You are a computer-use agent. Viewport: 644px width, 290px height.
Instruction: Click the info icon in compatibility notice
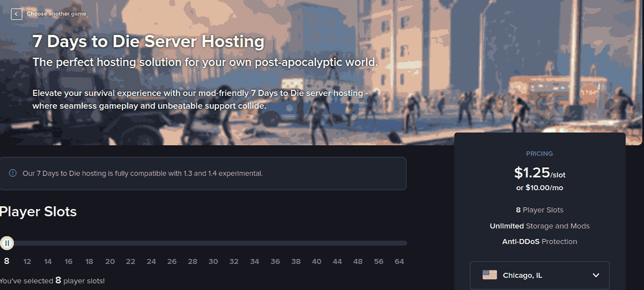[x=13, y=173]
